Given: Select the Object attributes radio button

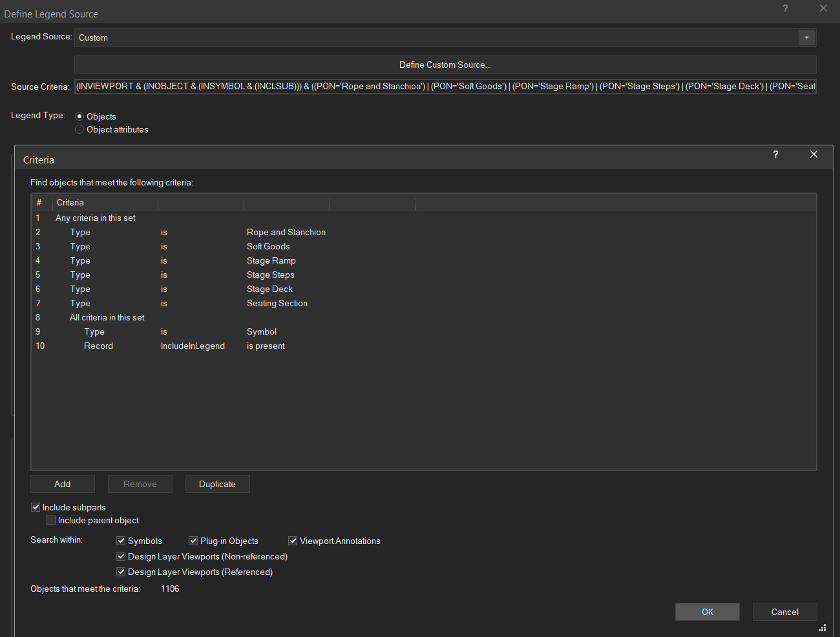Looking at the screenshot, I should 80,130.
